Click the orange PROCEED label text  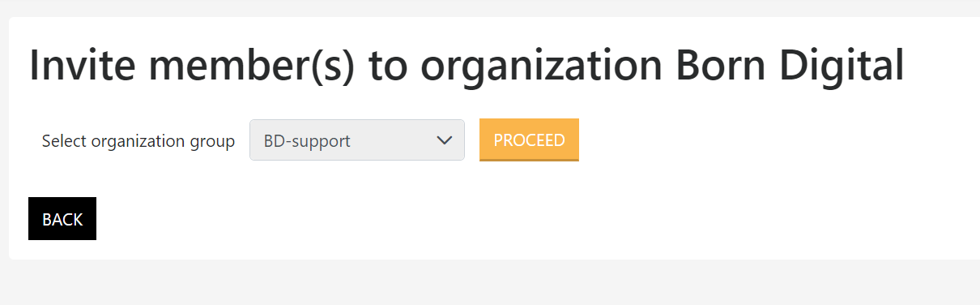(529, 140)
